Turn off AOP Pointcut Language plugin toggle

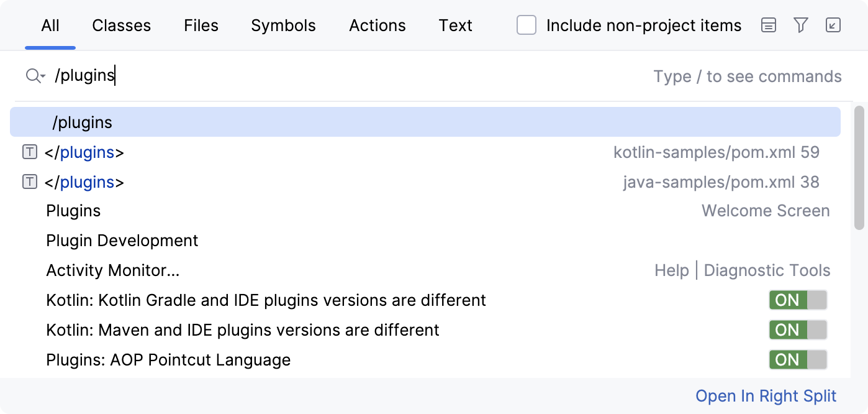(798, 359)
